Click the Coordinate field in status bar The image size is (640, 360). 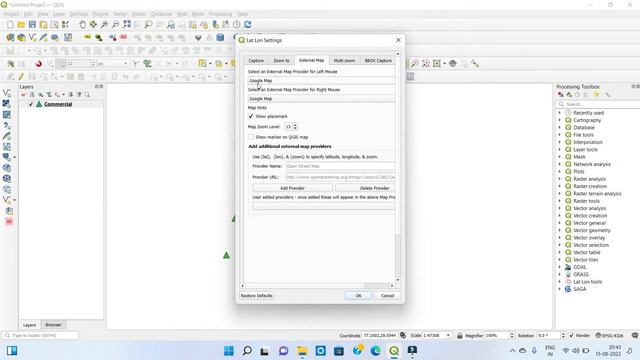click(379, 336)
